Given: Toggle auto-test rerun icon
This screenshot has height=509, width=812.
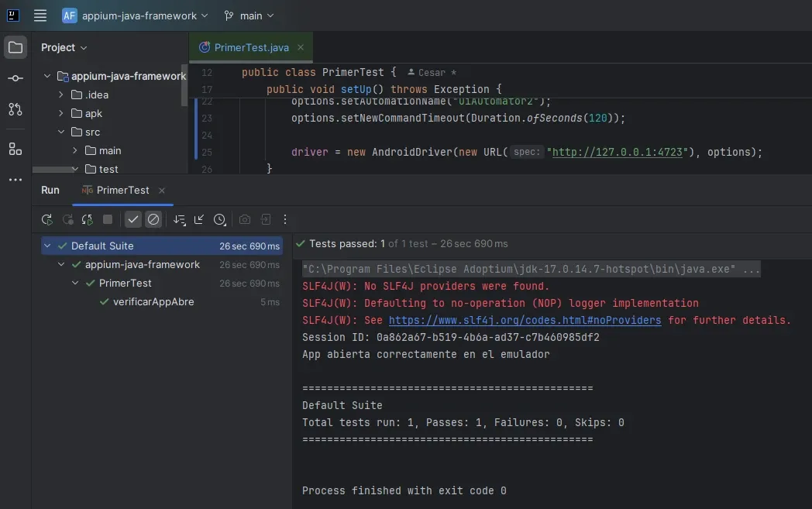Looking at the screenshot, I should point(87,219).
